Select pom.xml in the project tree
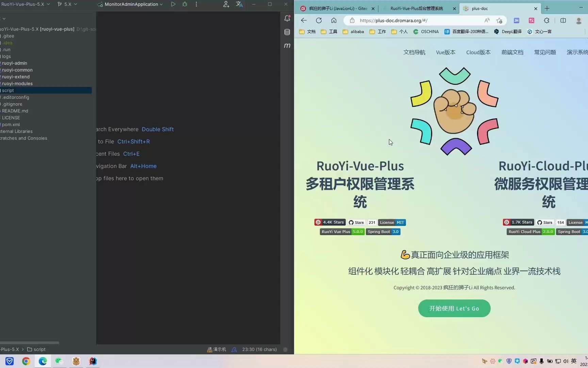The height and width of the screenshot is (368, 588). [x=11, y=124]
